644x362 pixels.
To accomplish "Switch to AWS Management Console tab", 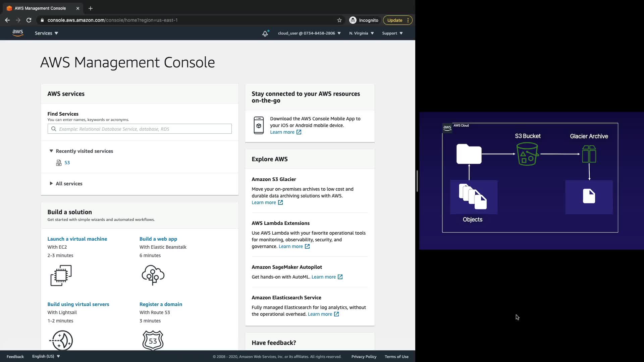I will [40, 8].
